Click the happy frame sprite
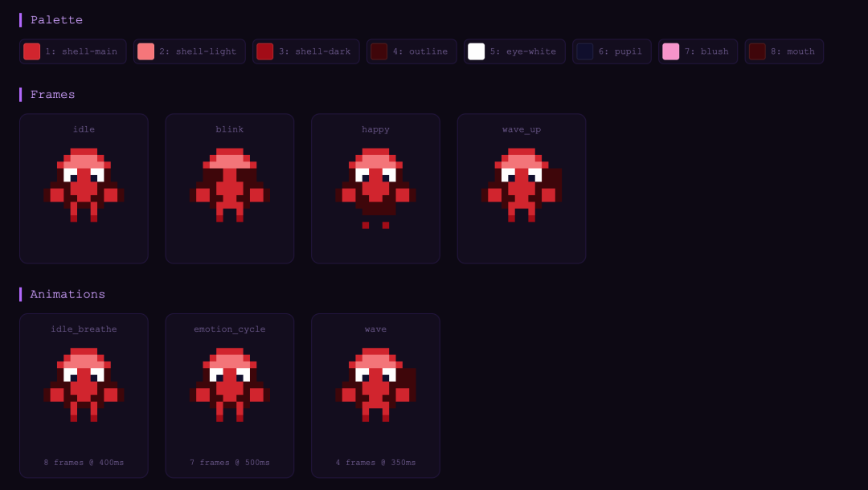The image size is (868, 490). 375,186
